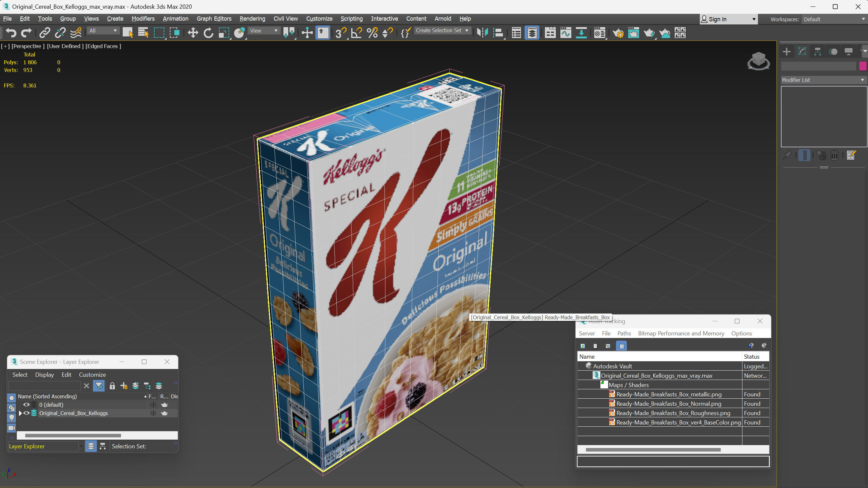Open the Curve Editor icon
Screen dimensions: 868x488
(x=566, y=33)
